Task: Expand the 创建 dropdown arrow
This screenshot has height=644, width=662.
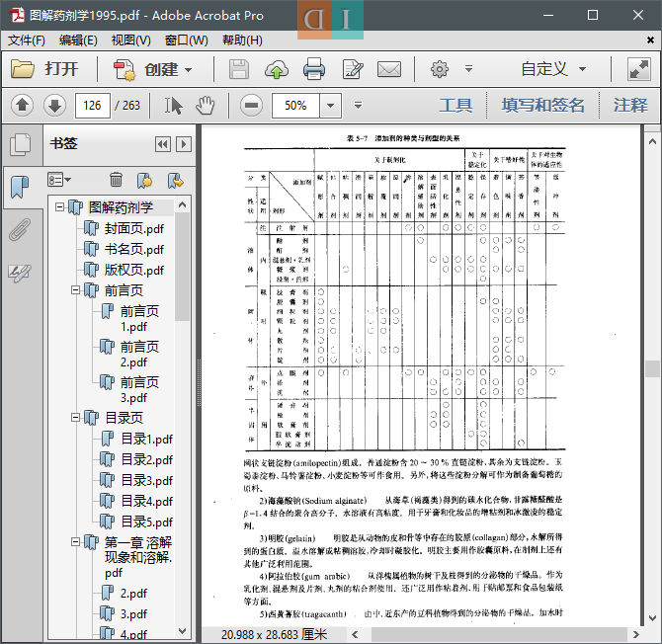Action: [x=189, y=69]
